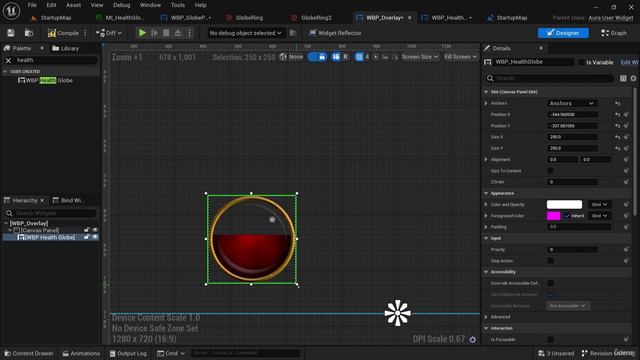Open the Anchors dropdown
Image resolution: width=640 pixels, height=360 pixels.
(x=571, y=103)
